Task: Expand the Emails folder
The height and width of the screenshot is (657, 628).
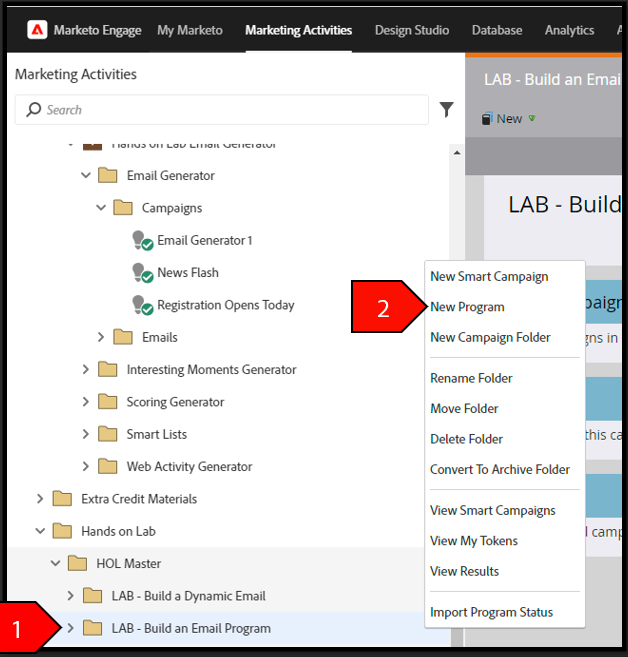Action: [x=101, y=337]
